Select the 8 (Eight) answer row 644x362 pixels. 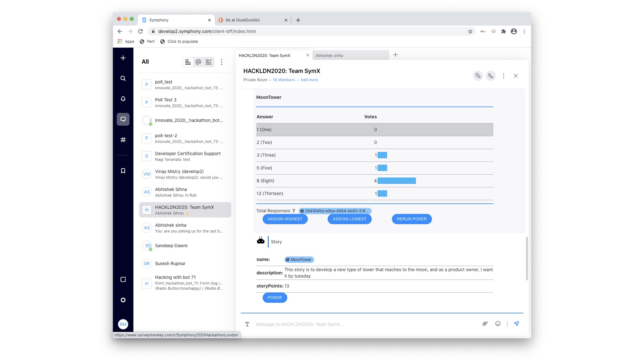[375, 181]
